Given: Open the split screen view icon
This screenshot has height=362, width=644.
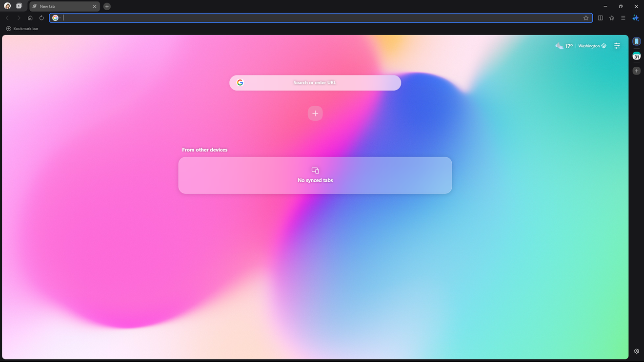Looking at the screenshot, I should pos(600,18).
